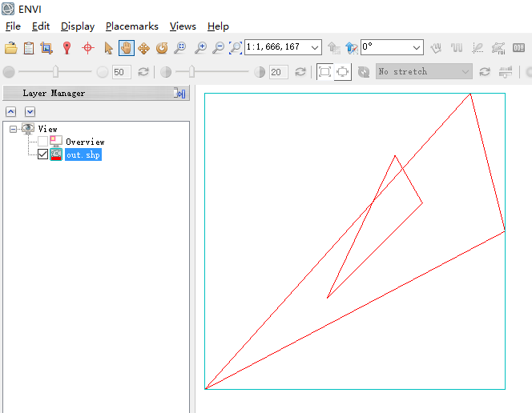Click the brightness slider handle
The width and height of the screenshot is (532, 413).
[x=55, y=72]
